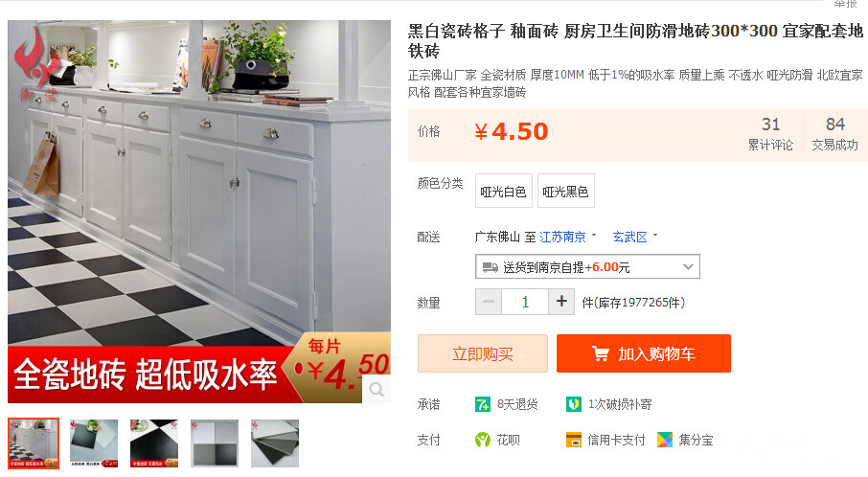Click the 花呗 payment icon

tap(483, 440)
